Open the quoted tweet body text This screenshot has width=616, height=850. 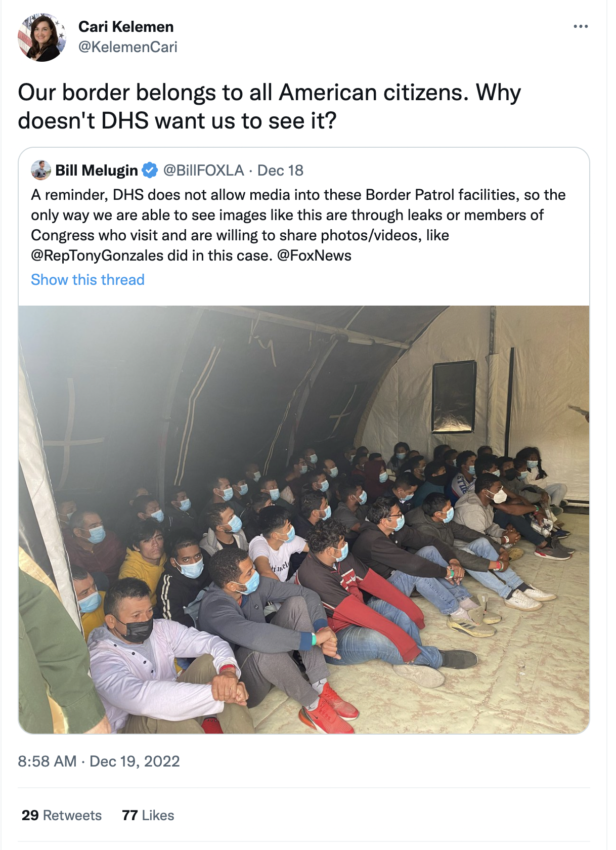[x=298, y=225]
